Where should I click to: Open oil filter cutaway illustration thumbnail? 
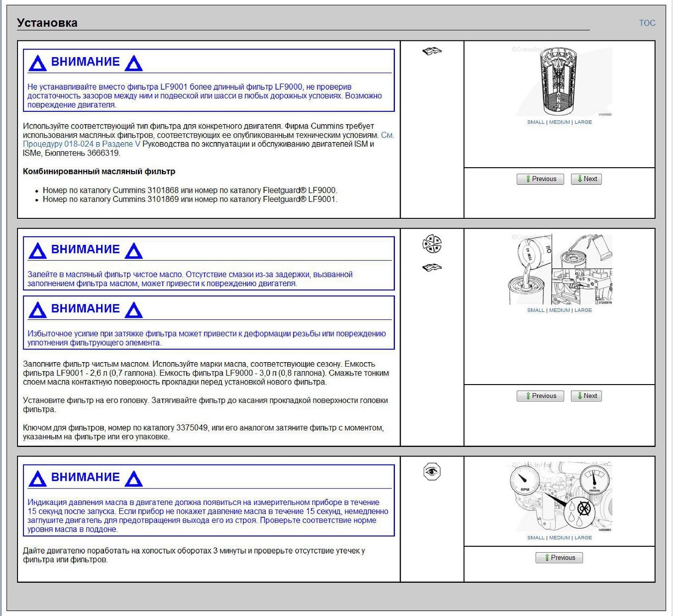click(560, 81)
